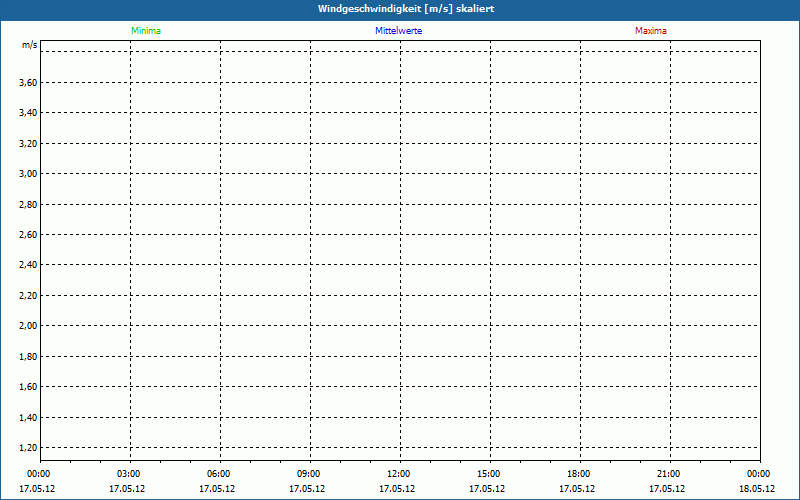Click the 03:00 time label

[129, 474]
